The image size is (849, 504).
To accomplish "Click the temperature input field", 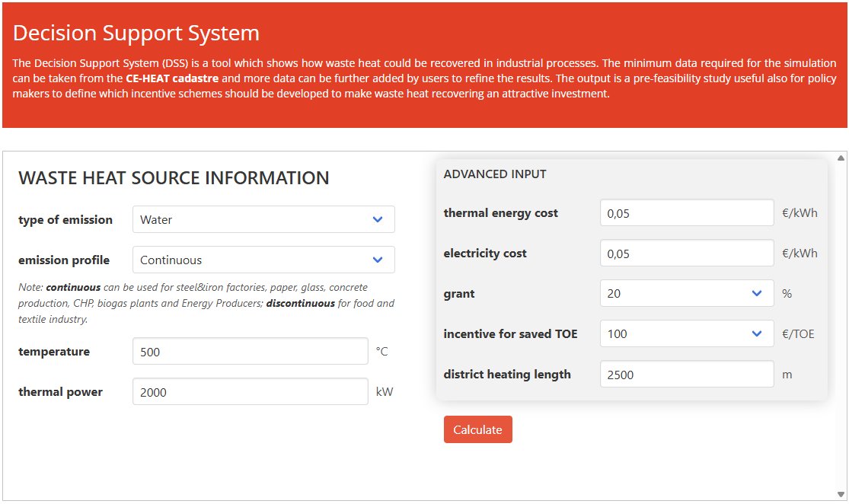I will click(x=249, y=351).
